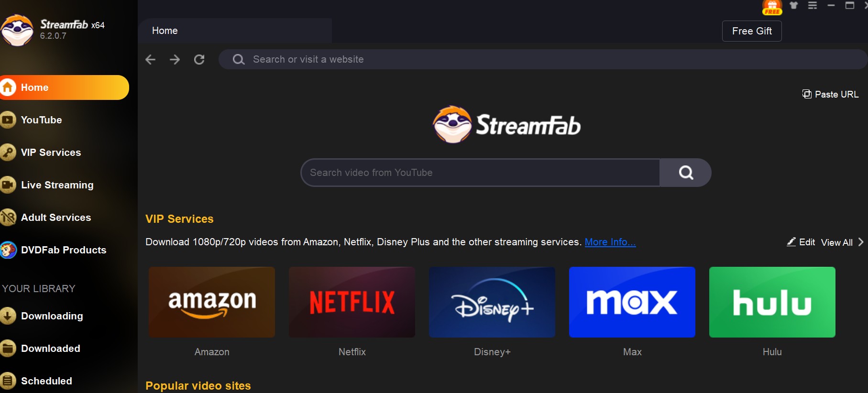Go back with the left arrow
868x393 pixels.
click(151, 59)
